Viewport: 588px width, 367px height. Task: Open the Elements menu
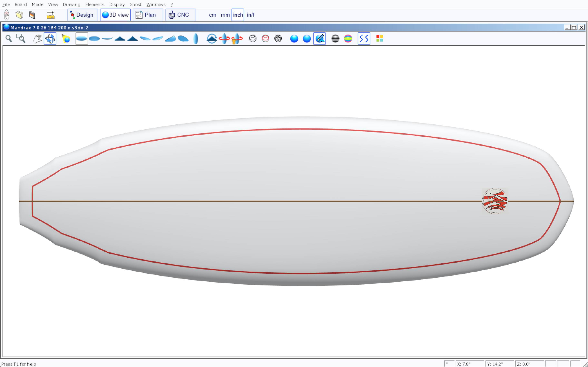pyautogui.click(x=95, y=4)
